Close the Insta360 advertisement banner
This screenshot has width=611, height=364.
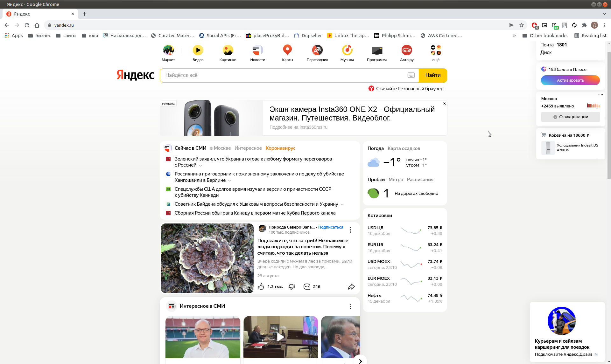click(x=445, y=104)
